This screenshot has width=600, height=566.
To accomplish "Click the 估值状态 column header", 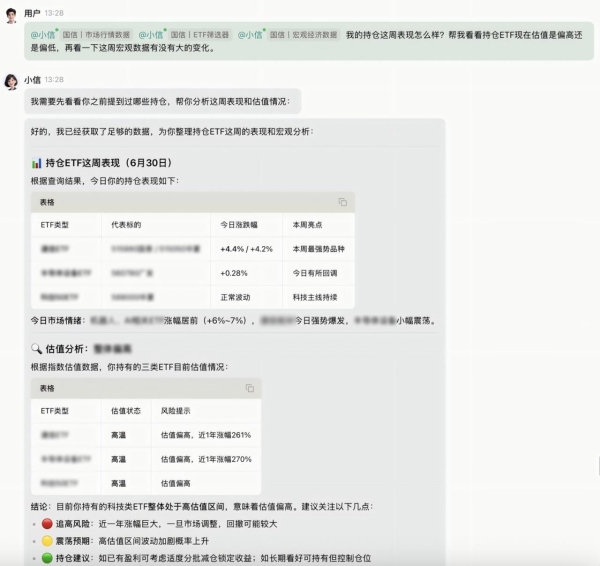I will [x=126, y=411].
